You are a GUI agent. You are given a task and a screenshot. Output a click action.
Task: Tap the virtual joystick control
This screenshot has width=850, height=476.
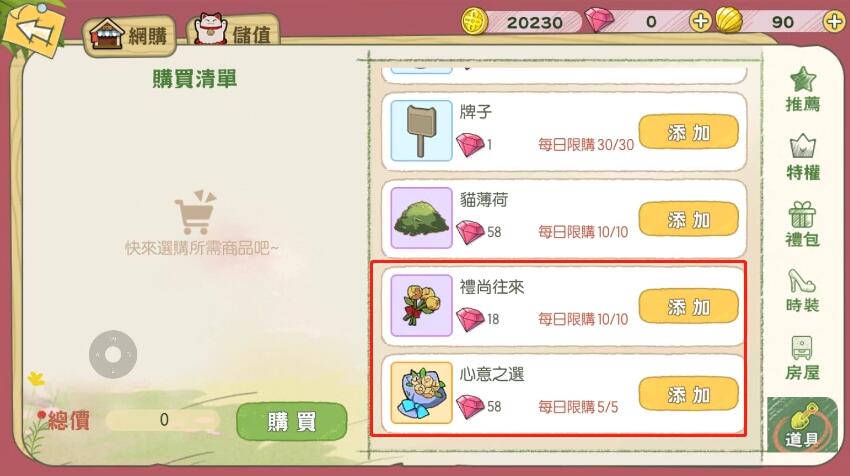(113, 355)
